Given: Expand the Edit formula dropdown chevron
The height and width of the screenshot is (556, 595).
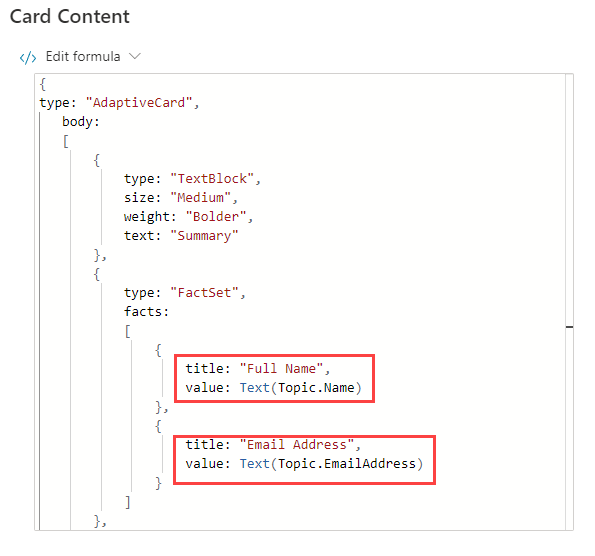Looking at the screenshot, I should click(x=135, y=57).
